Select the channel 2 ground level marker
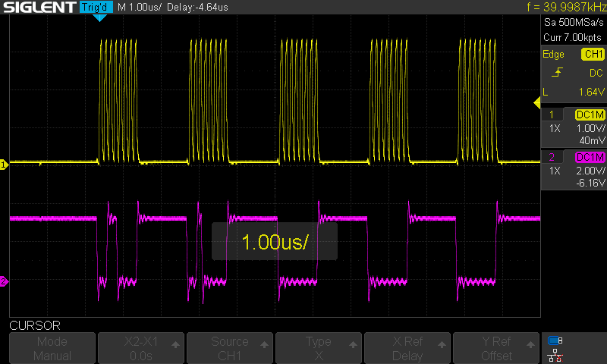 click(x=4, y=281)
